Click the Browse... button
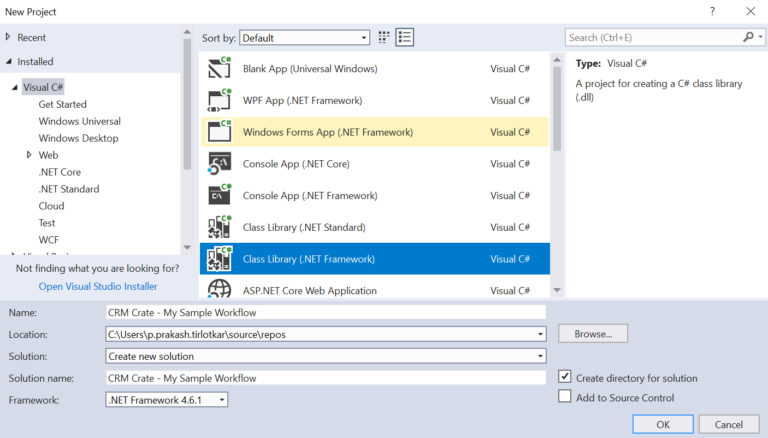768x438 pixels. (x=593, y=334)
